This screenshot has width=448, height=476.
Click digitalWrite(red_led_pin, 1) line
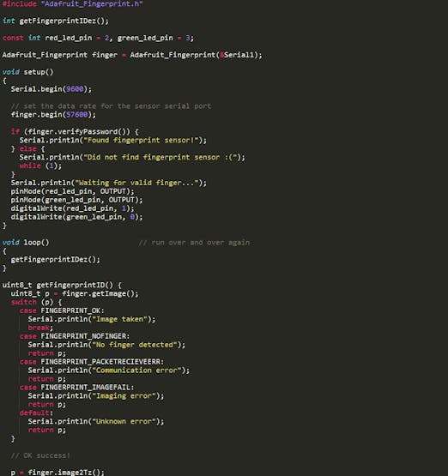(72, 208)
